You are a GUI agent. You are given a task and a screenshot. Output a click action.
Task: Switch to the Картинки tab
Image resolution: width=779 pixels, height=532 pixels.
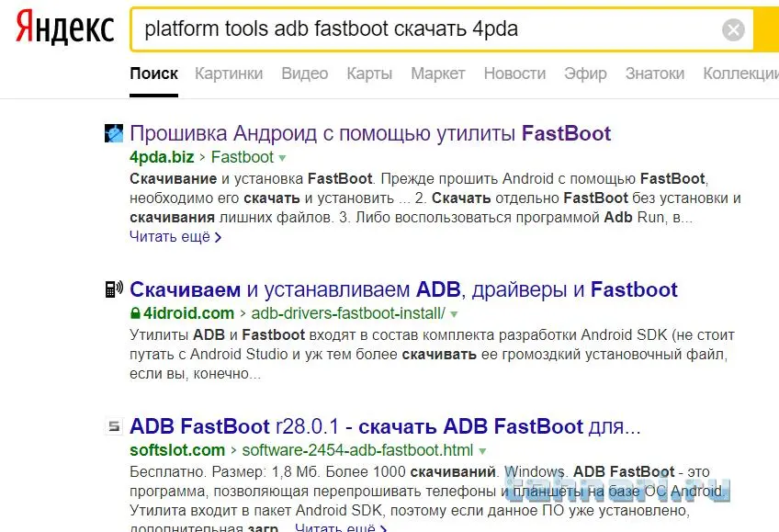pyautogui.click(x=230, y=74)
